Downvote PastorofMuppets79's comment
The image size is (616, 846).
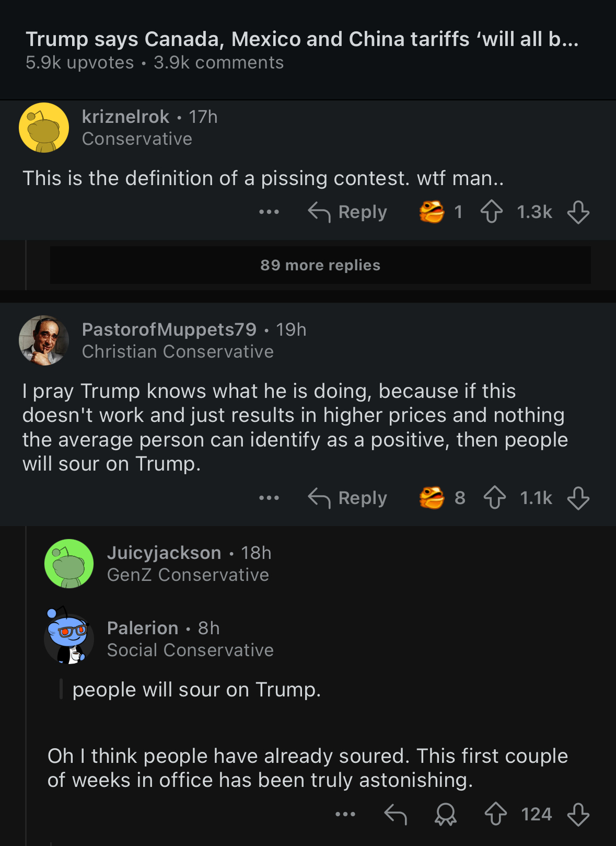point(578,498)
